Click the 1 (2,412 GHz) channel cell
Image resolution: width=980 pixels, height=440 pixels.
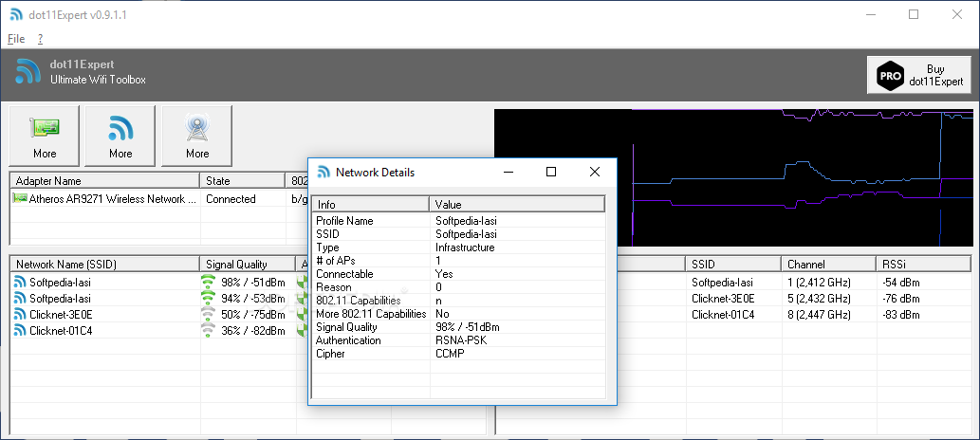click(819, 283)
